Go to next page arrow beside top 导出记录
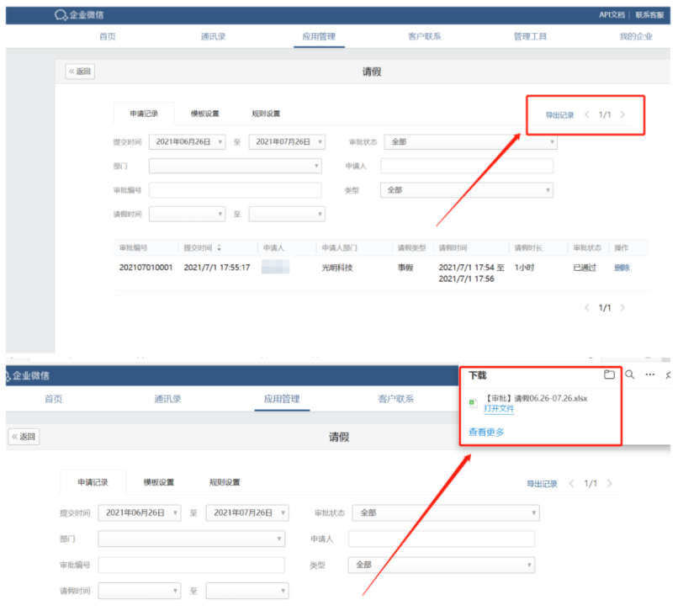This screenshot has width=678, height=616. (x=622, y=114)
